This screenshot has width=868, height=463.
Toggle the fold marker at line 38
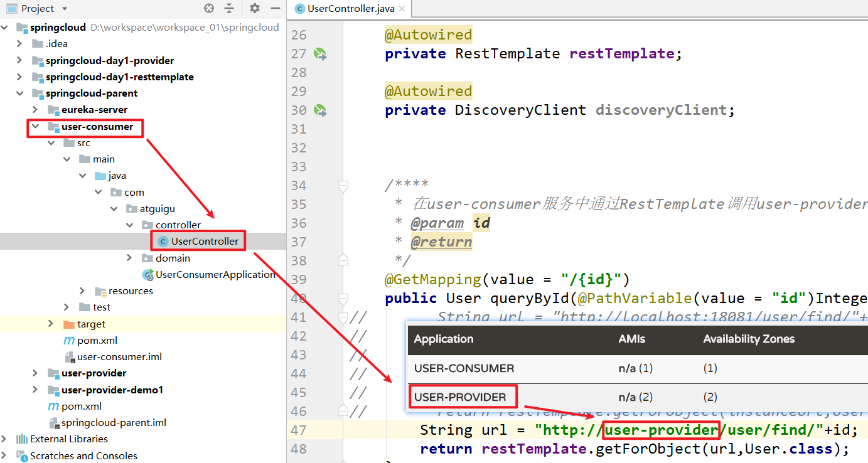[x=343, y=260]
